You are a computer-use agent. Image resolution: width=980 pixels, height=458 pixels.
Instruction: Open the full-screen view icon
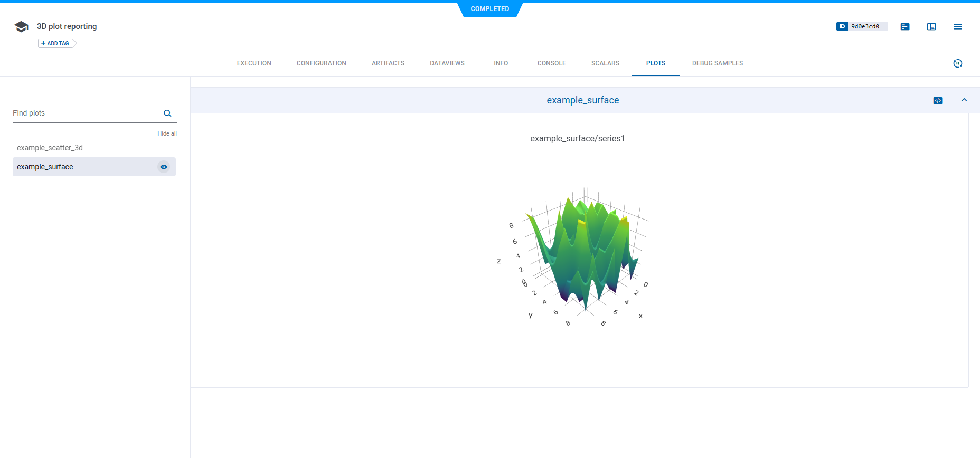click(x=931, y=27)
